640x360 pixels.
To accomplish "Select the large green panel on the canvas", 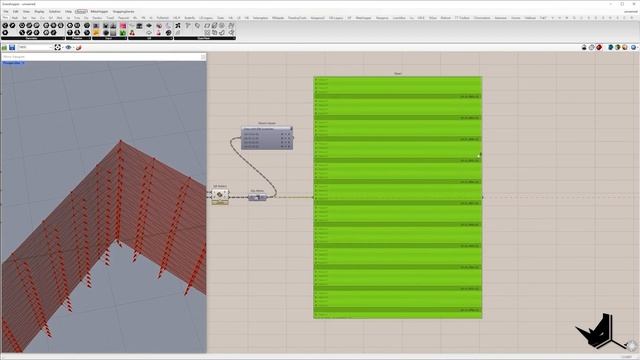I will tap(398, 198).
